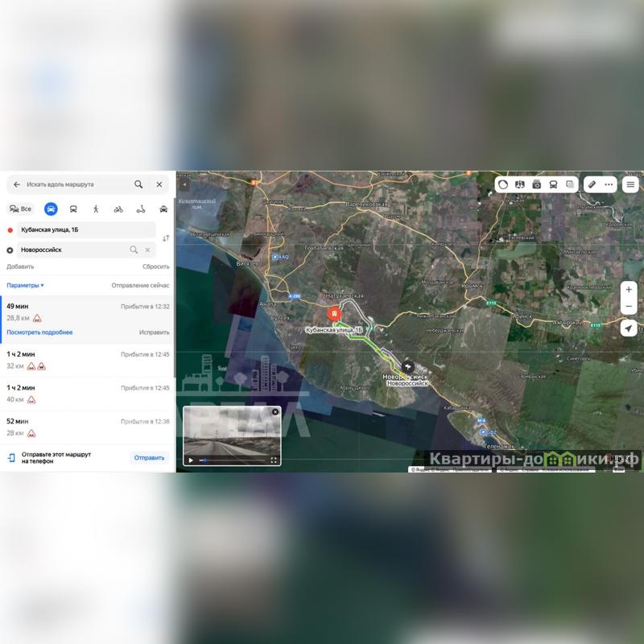Switch to walking route mode
This screenshot has height=644, width=644.
tap(96, 208)
